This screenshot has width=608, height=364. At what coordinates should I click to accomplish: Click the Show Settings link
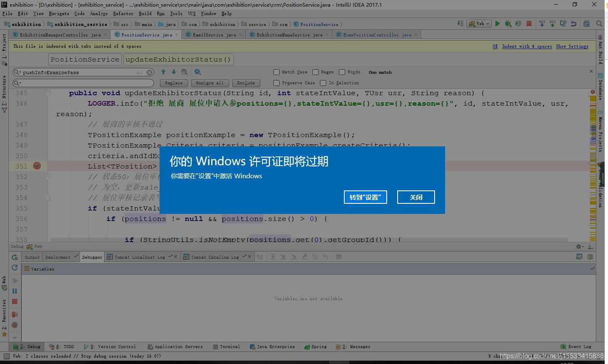tap(572, 46)
